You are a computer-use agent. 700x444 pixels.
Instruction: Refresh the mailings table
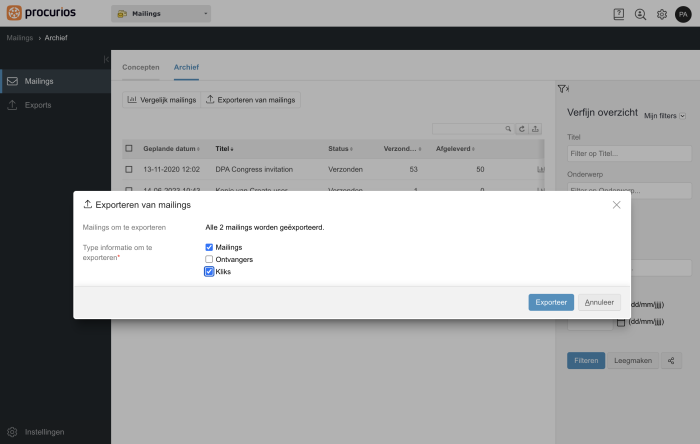point(521,129)
